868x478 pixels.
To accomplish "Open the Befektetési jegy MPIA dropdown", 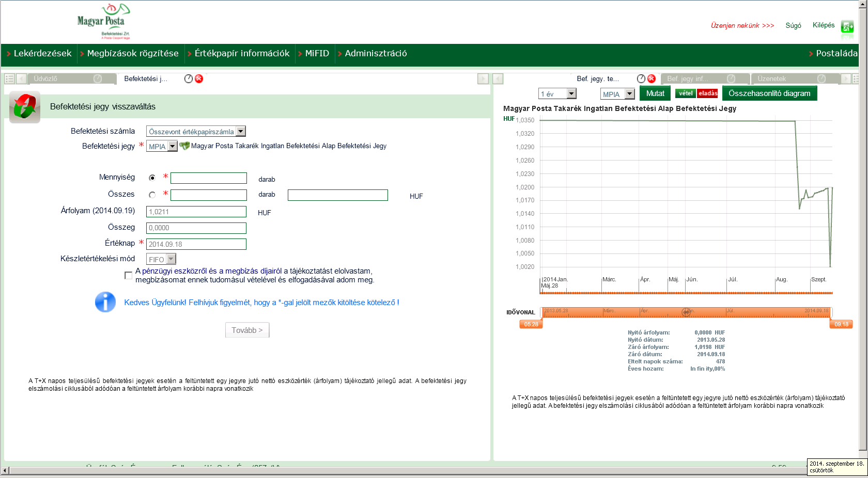I will tap(162, 146).
